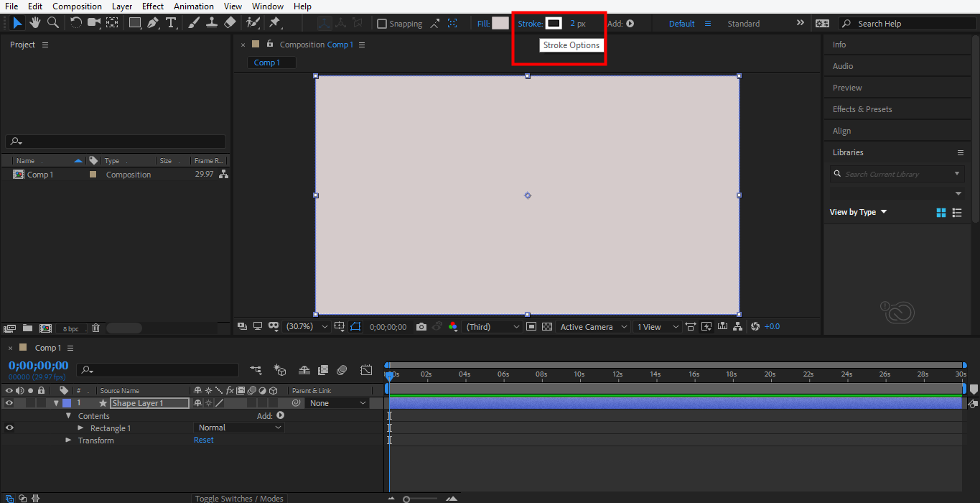
Task: Click the Search Help field
Action: [x=908, y=24]
